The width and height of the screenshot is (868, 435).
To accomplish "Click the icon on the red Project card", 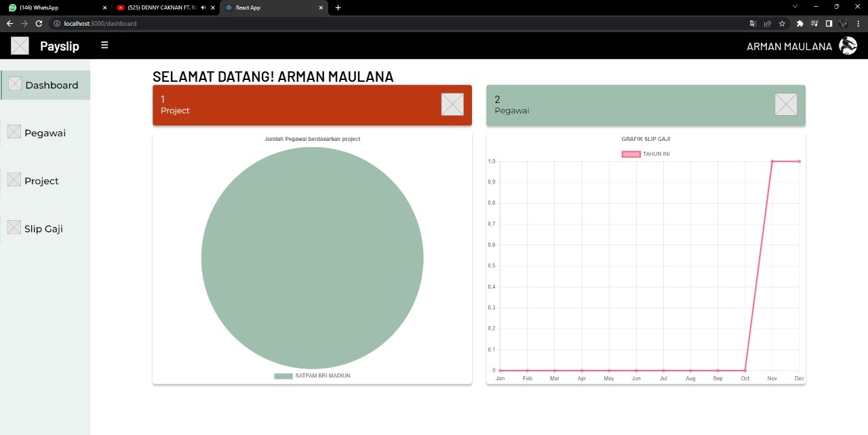I will tap(452, 104).
